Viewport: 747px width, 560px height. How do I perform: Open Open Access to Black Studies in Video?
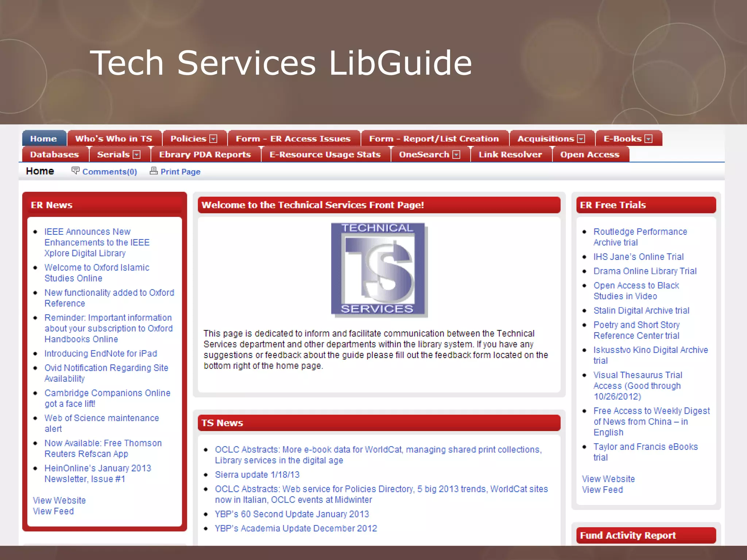tap(636, 291)
